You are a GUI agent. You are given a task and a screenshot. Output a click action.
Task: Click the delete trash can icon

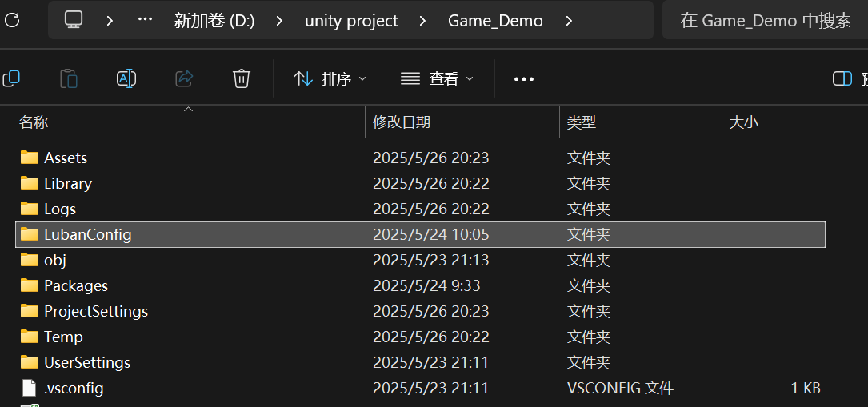[241, 78]
